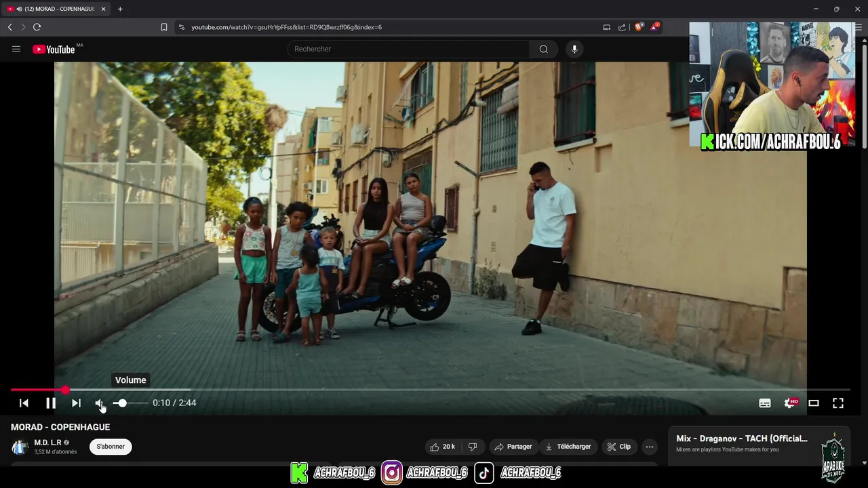
Task: Reload the current page
Action: (37, 27)
